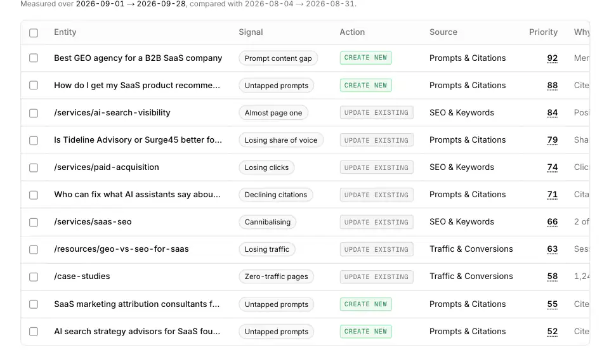Click the Action column header
This screenshot has height=364, width=609.
(352, 32)
